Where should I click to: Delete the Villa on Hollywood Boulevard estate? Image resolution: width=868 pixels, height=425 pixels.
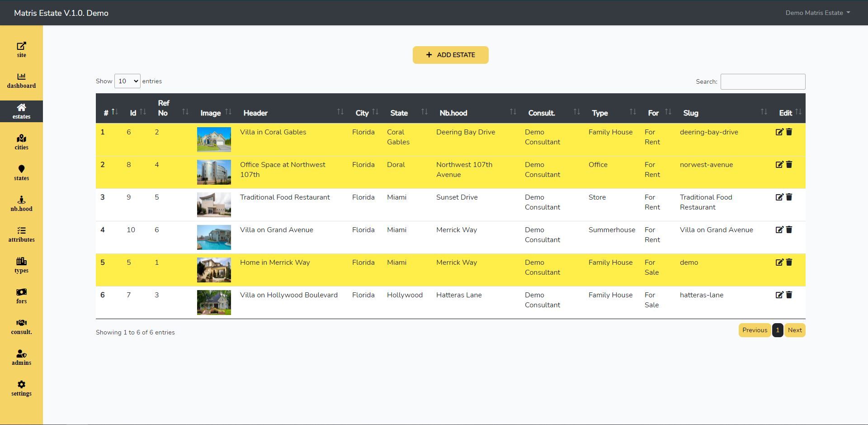pyautogui.click(x=789, y=295)
